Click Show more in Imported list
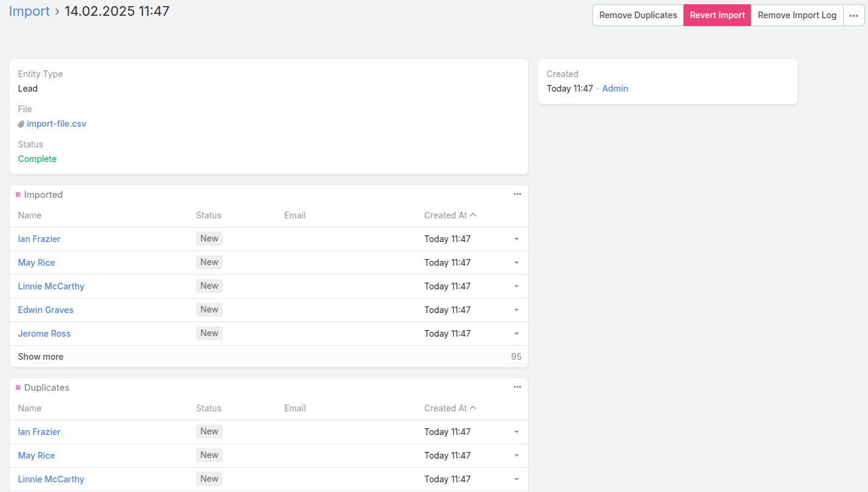Screen dimensions: 868x492 click(x=41, y=357)
